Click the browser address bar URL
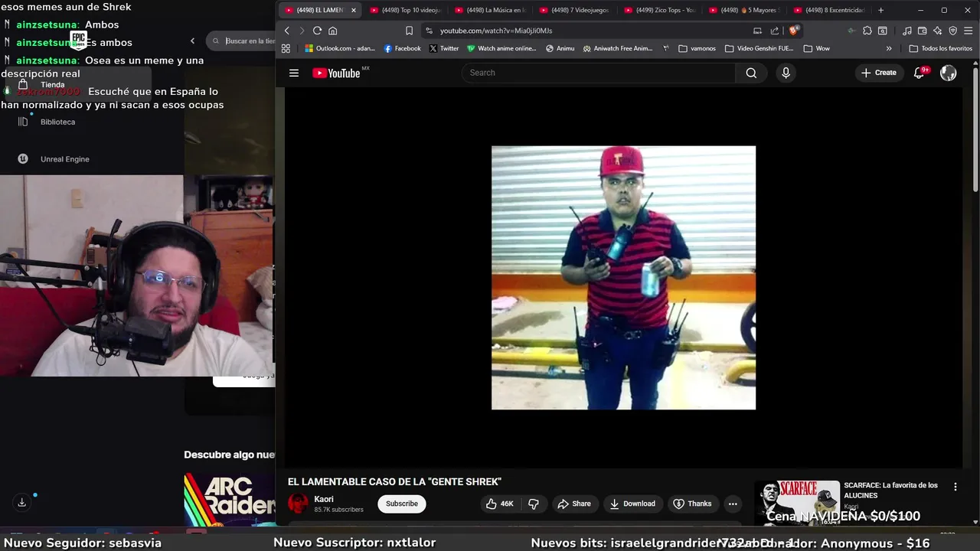980x551 pixels. [x=496, y=31]
